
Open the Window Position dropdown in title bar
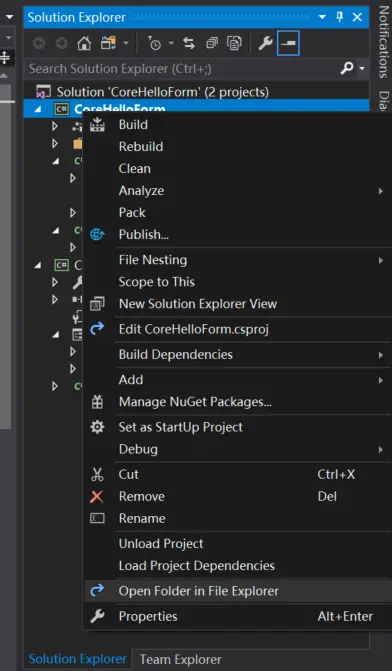pyautogui.click(x=322, y=18)
